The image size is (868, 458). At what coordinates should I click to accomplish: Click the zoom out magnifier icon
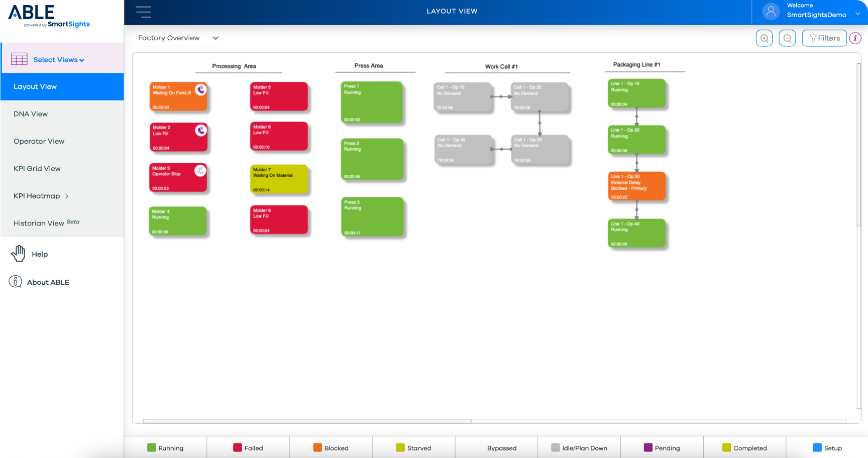(787, 38)
